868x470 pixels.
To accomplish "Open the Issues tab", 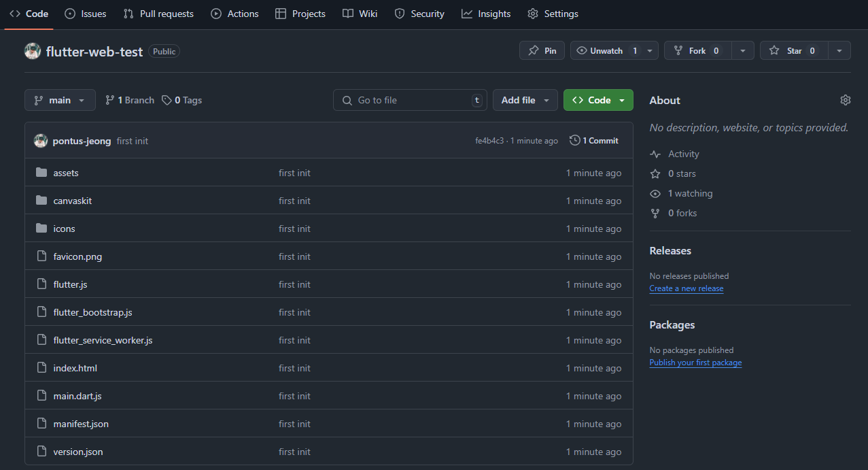I will 86,14.
